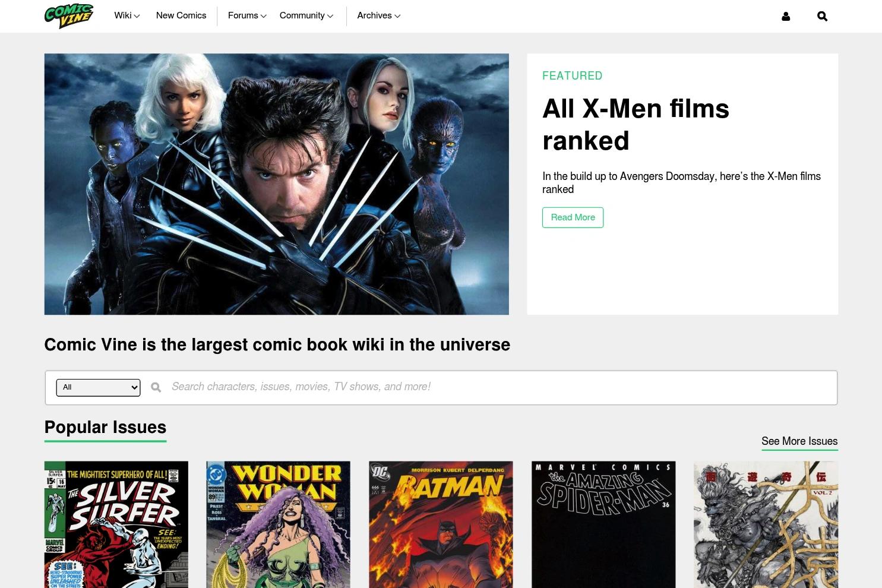The height and width of the screenshot is (588, 882).
Task: Click the search characters and issues field
Action: [x=501, y=387]
